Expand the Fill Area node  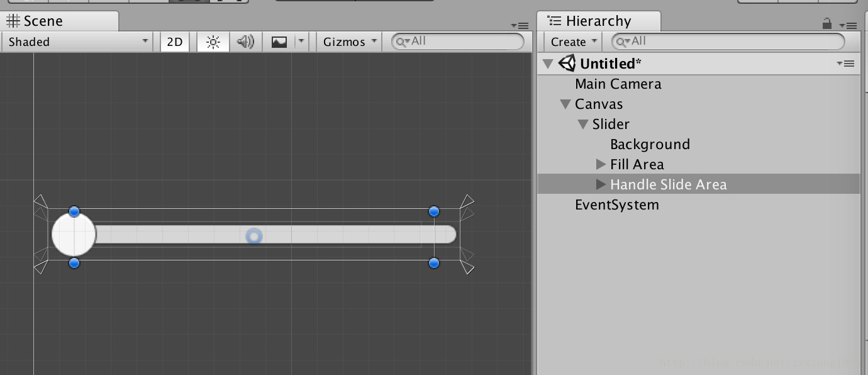click(600, 164)
